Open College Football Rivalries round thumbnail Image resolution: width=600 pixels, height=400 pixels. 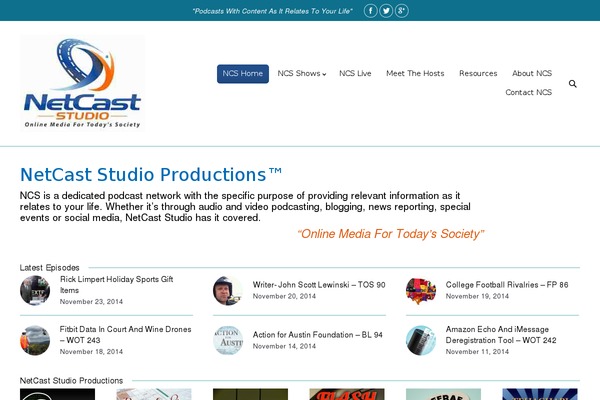[x=421, y=290]
